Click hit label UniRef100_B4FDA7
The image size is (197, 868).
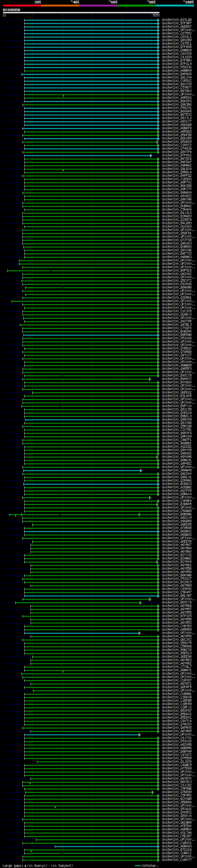coord(177,162)
